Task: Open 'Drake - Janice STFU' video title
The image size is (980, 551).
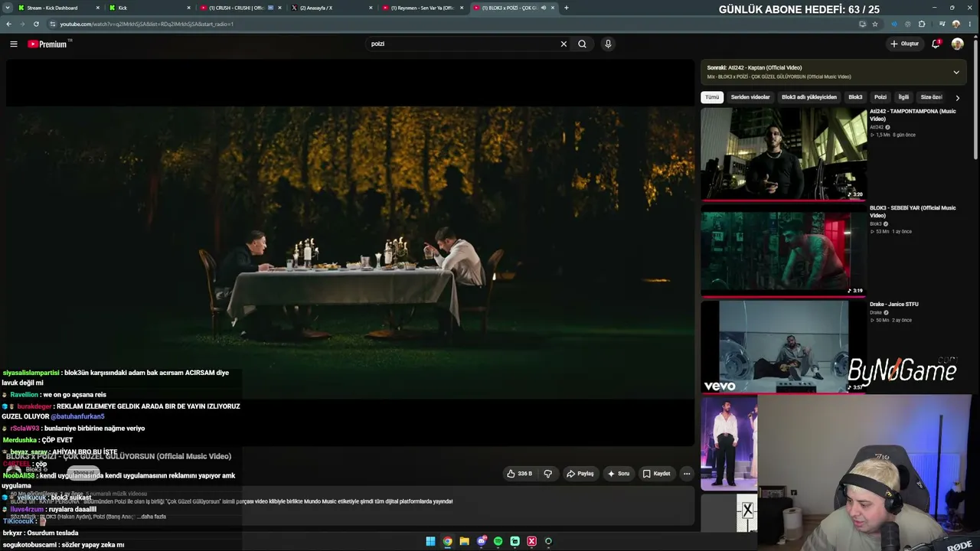Action: (x=894, y=304)
